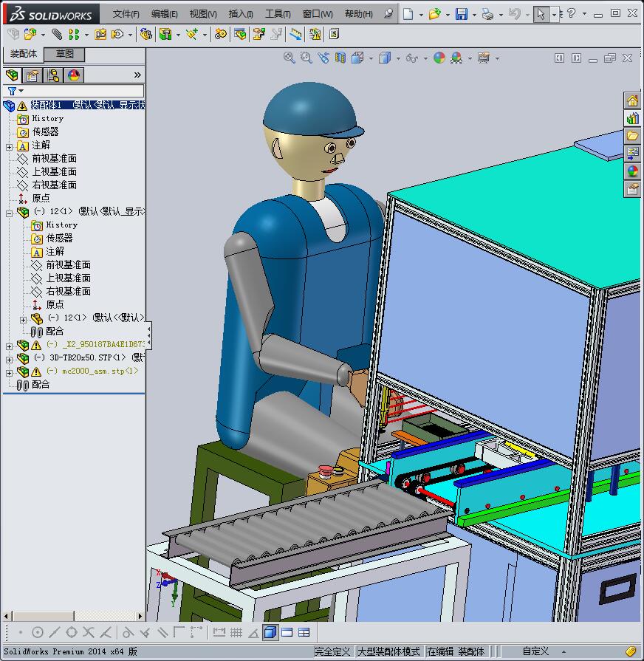This screenshot has width=644, height=661.
Task: Open the Hide/Show Items dropdown arrow
Action: [425, 58]
